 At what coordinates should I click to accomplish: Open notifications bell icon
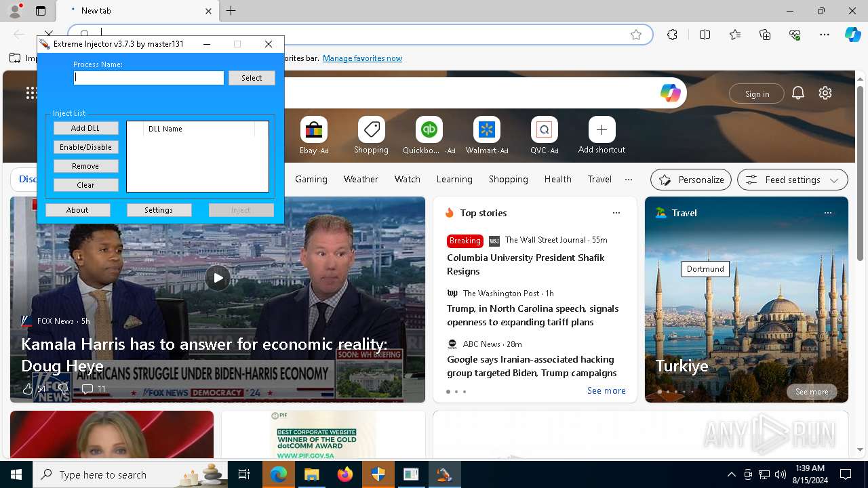798,94
